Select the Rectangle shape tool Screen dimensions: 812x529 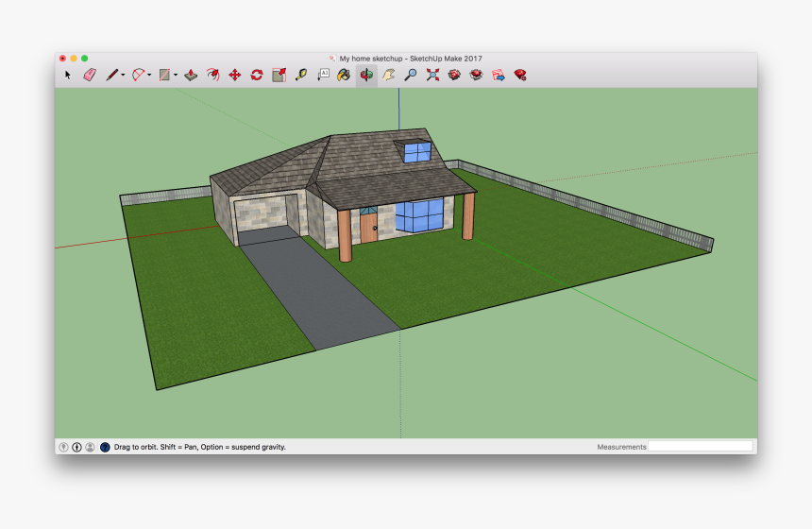coord(164,75)
